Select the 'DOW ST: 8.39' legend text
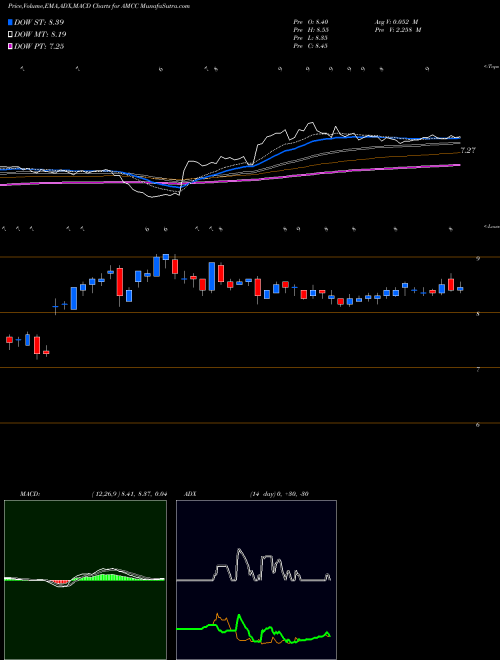Image resolution: width=500 pixels, height=660 pixels. pos(39,22)
